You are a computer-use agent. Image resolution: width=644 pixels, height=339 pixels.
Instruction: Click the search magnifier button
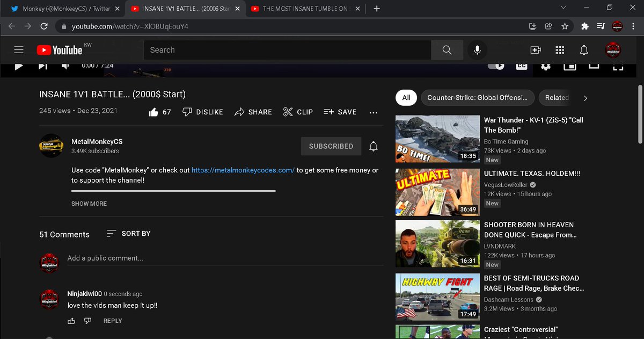coord(447,50)
